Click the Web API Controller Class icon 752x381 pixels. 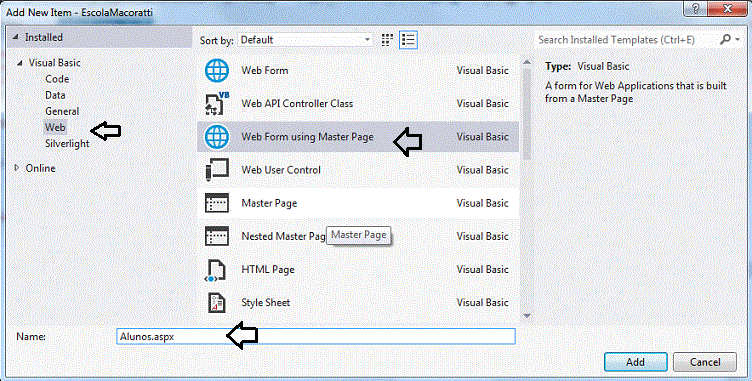217,103
